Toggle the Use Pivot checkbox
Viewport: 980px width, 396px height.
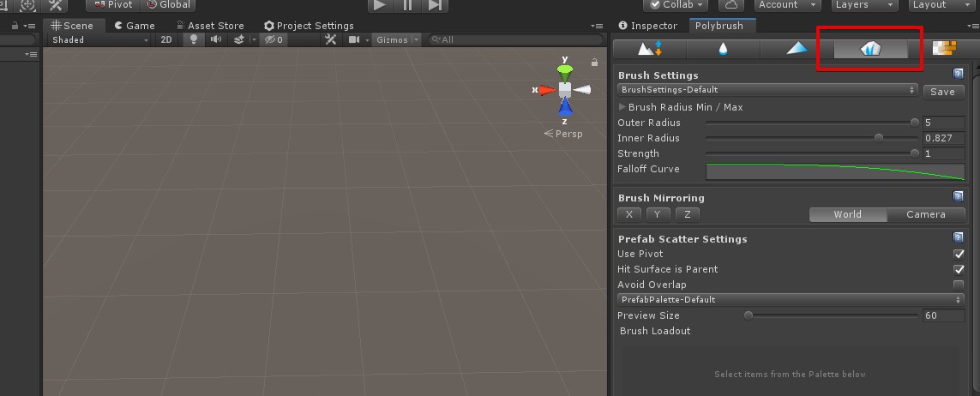click(x=959, y=254)
